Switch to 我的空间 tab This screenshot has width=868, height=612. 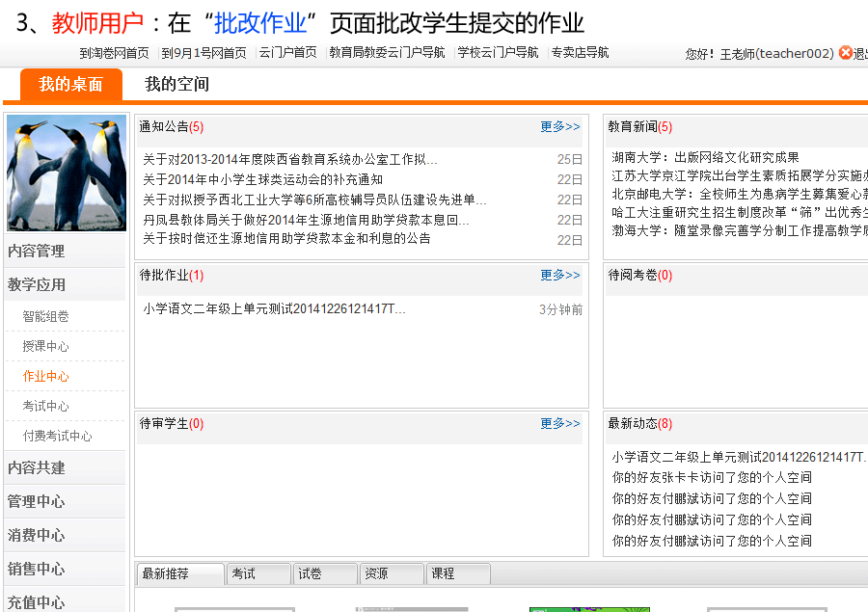point(176,85)
